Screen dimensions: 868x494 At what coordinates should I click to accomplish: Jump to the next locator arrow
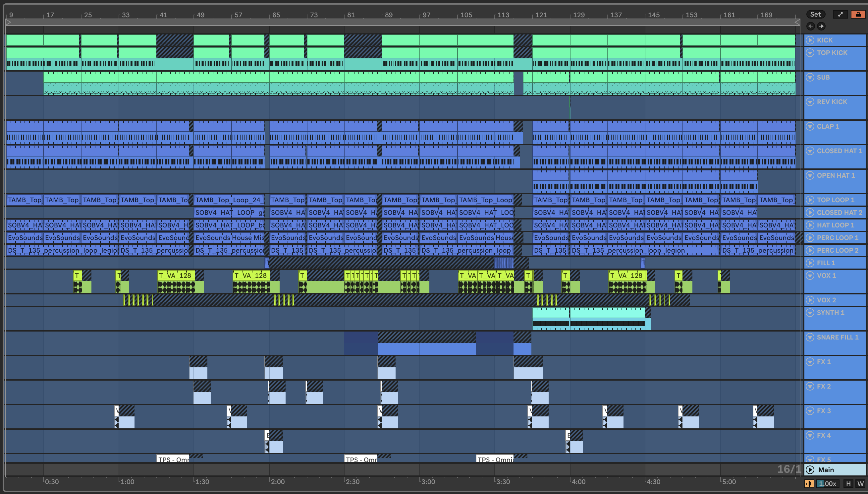(x=821, y=26)
